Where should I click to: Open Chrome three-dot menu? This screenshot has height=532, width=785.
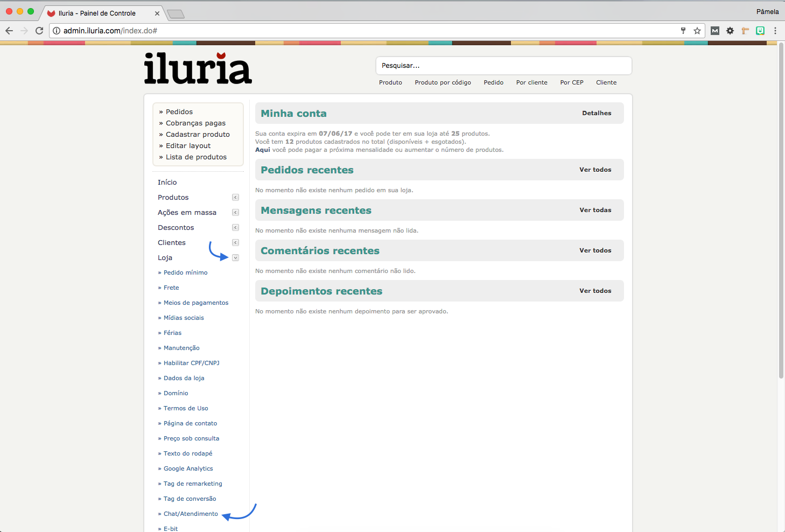(775, 31)
